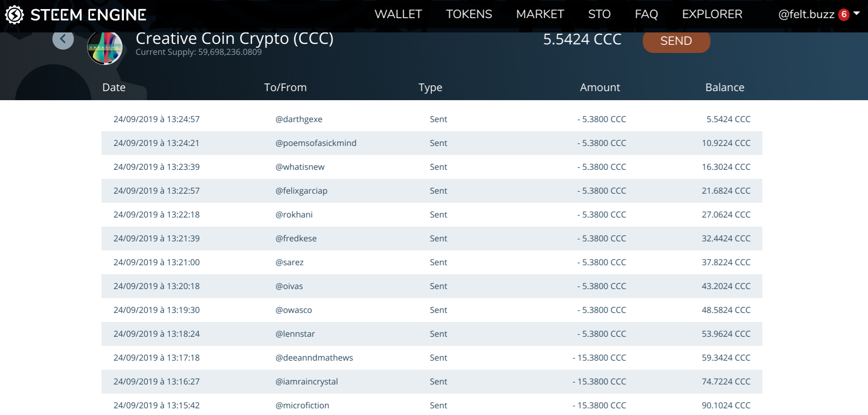868x415 pixels.
Task: Click the date 24/09/2019 à 13:18:24
Action: click(156, 334)
